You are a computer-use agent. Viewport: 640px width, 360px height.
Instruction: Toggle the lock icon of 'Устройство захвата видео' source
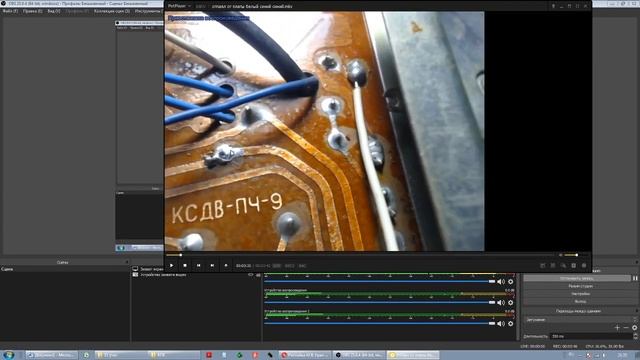pos(258,275)
